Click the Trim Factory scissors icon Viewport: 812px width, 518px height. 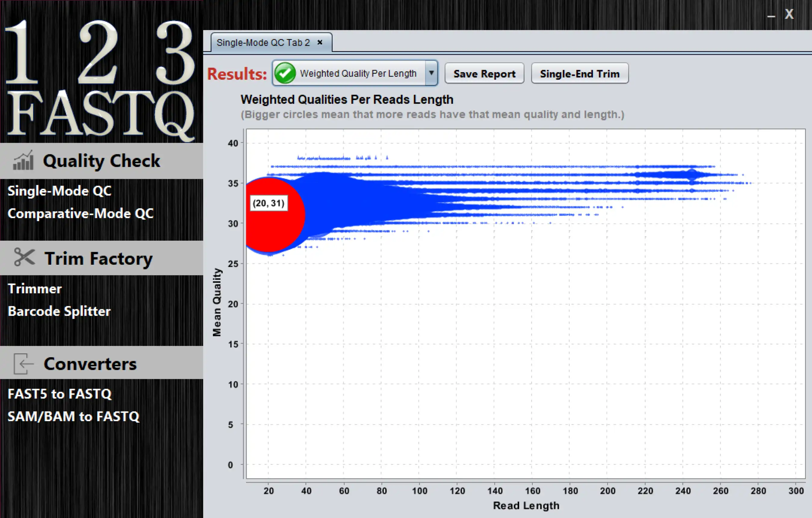click(24, 257)
